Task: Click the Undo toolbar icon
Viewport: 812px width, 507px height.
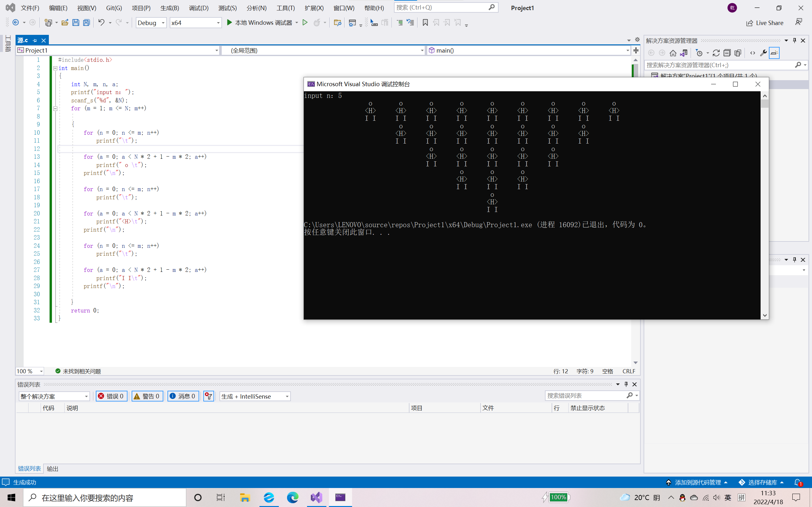Action: (x=101, y=22)
